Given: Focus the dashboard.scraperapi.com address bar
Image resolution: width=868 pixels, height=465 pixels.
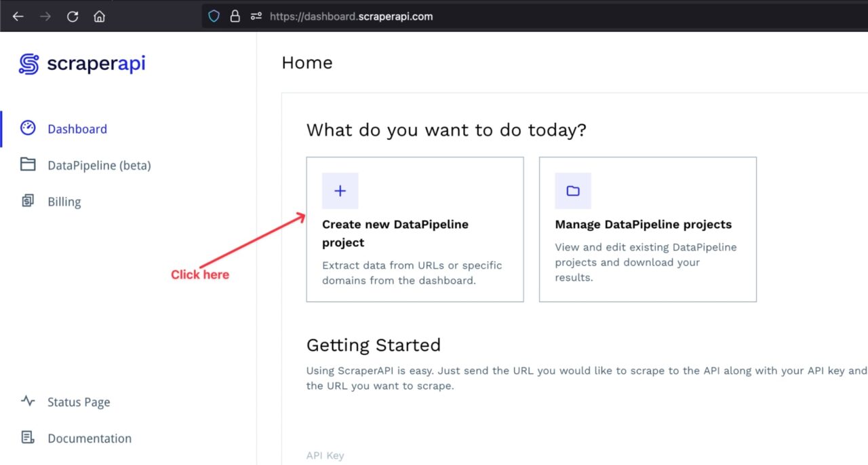Looking at the screenshot, I should click(535, 16).
